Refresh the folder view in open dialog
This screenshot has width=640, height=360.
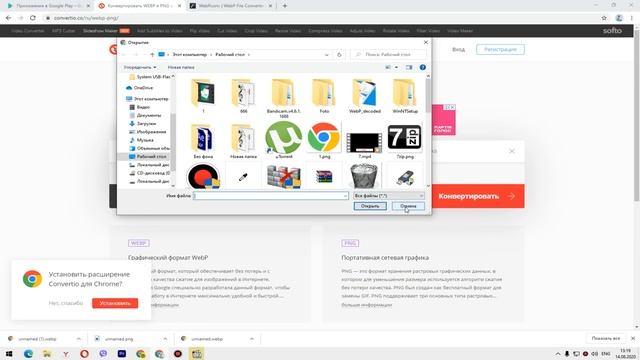pos(339,55)
